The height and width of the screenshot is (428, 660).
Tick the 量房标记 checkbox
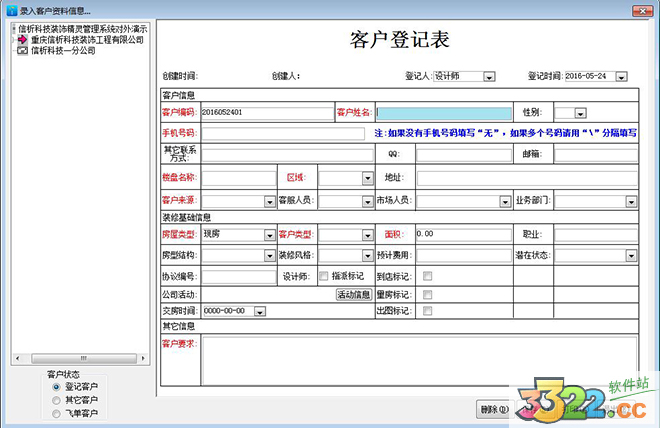(x=428, y=295)
